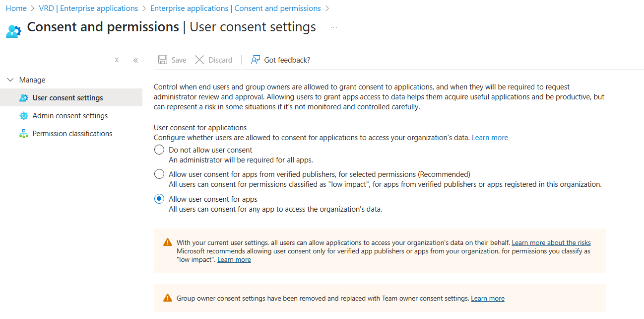Choose consent for apps from verified publishers
This screenshot has width=644, height=319.
tap(160, 174)
